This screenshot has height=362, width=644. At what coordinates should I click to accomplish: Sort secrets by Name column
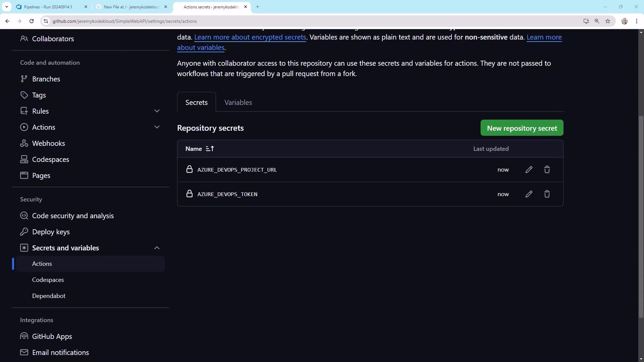[200, 149]
